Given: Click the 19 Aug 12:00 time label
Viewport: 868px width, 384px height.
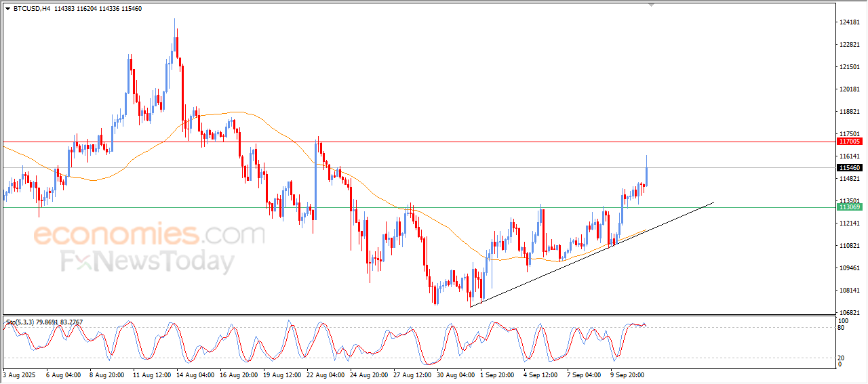Looking at the screenshot, I should [x=281, y=375].
